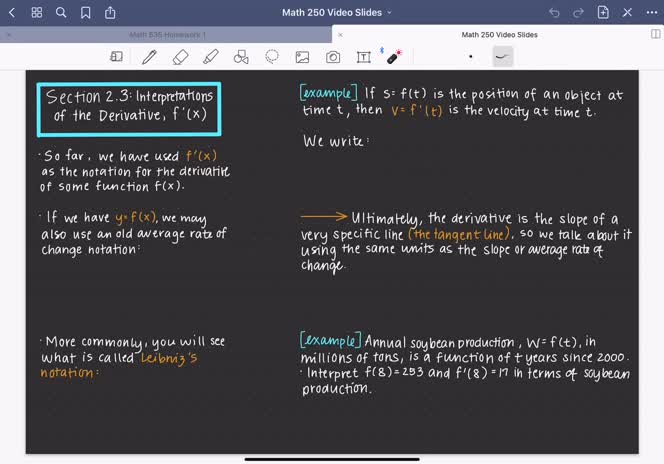This screenshot has width=664, height=464.
Task: Open the add page menu
Action: tap(603, 12)
